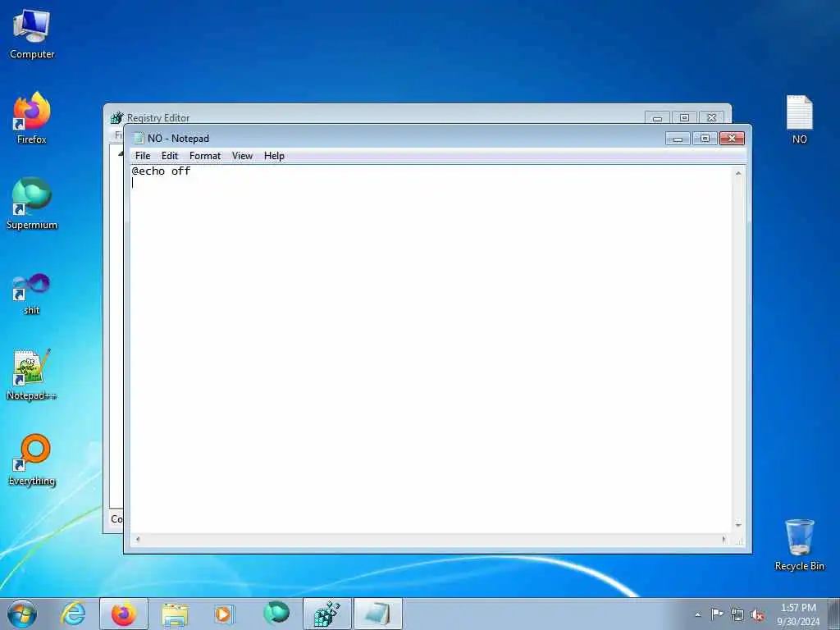Click the Registry Editor title bar icon

coord(116,118)
